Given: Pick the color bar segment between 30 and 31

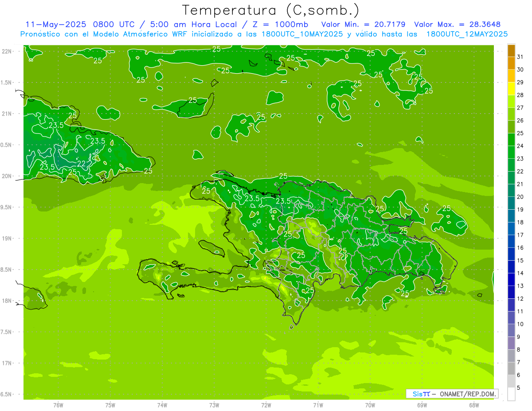Looking at the screenshot, I should [x=511, y=63].
